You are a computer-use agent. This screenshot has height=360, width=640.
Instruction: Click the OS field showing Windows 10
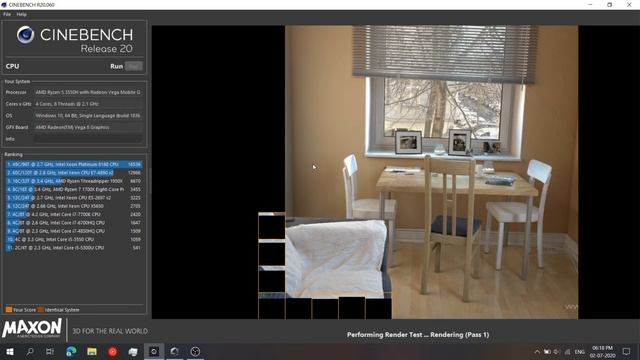point(88,116)
